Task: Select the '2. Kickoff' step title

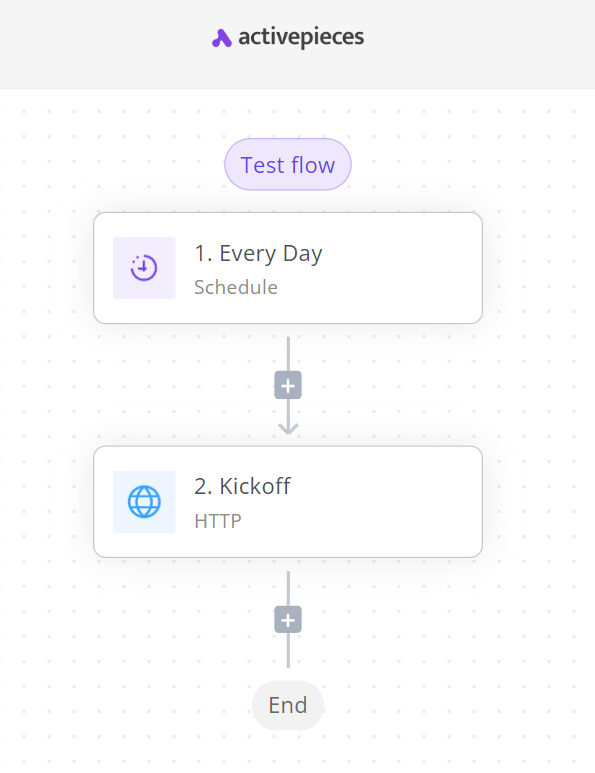Action: [x=243, y=486]
